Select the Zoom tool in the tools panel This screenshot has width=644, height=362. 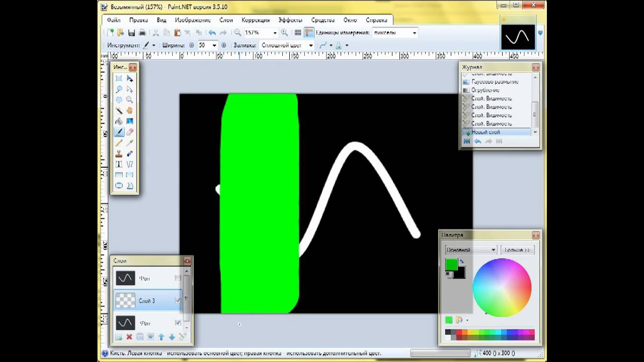pyautogui.click(x=130, y=100)
